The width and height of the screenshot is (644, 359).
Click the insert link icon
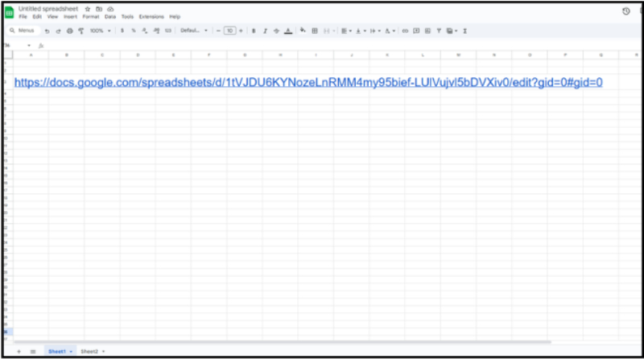(405, 31)
